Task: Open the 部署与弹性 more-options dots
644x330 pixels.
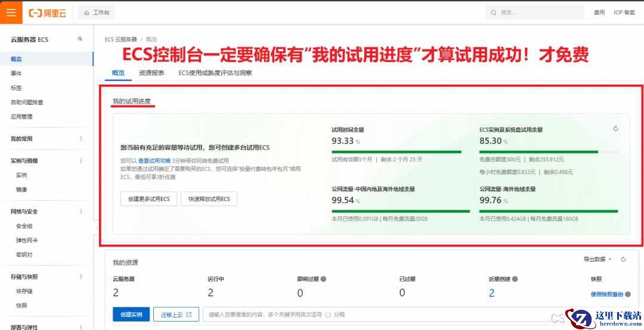Action: pyautogui.click(x=81, y=327)
